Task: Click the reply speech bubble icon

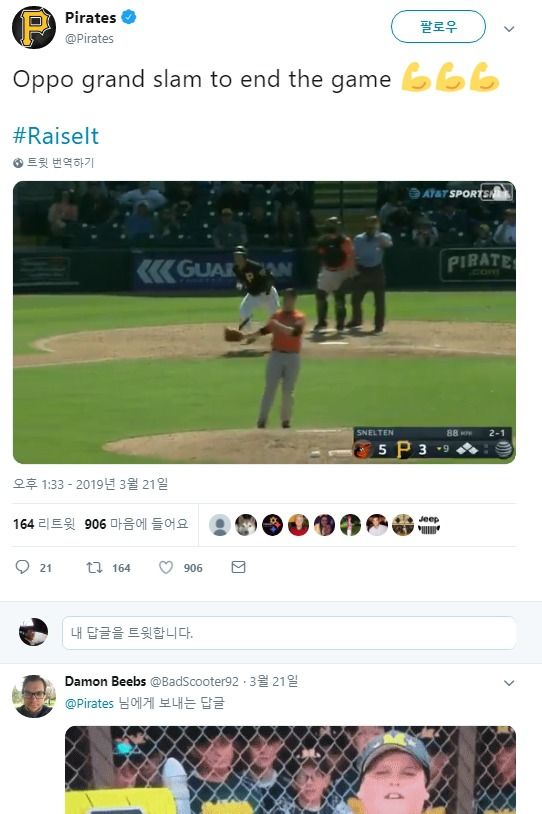Action: coord(22,567)
